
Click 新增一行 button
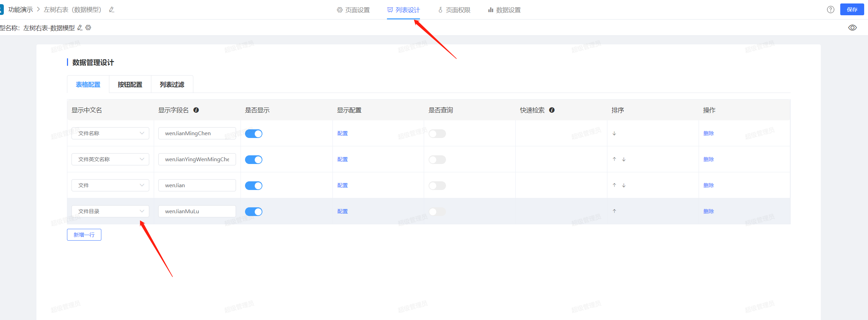84,235
